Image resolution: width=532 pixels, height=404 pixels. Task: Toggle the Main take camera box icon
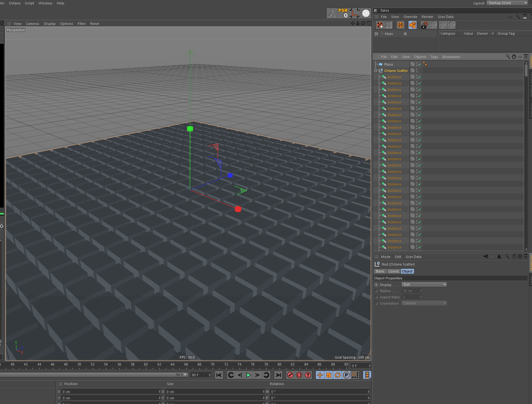376,34
